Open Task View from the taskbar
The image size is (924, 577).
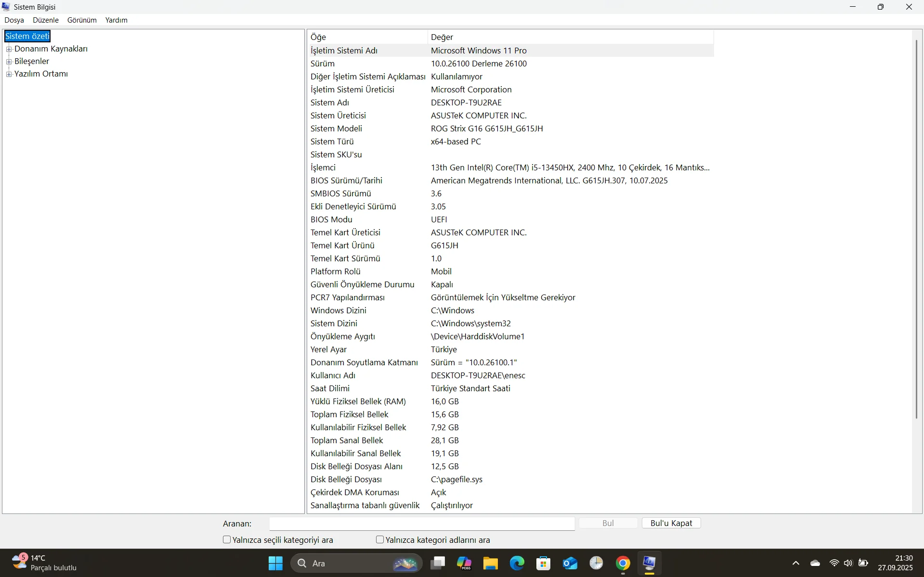[438, 563]
